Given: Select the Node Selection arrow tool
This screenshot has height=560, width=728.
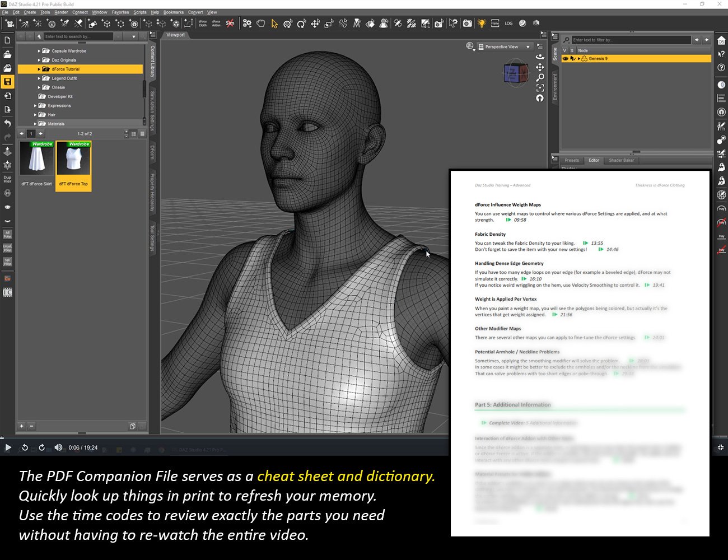Looking at the screenshot, I should click(274, 24).
